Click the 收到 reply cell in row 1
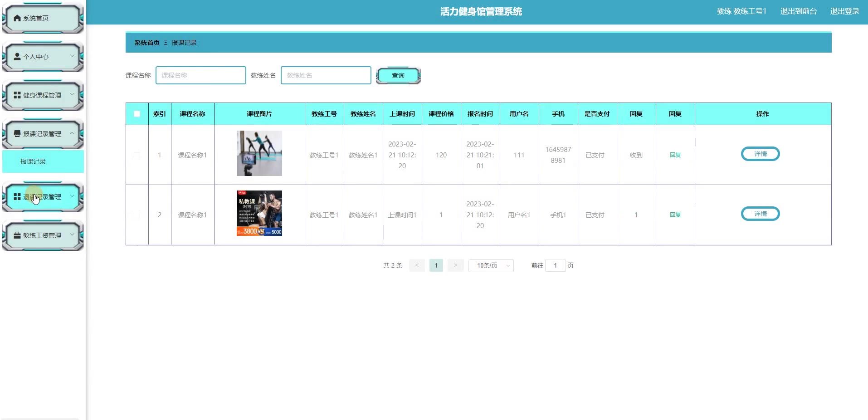The image size is (868, 420). [636, 155]
